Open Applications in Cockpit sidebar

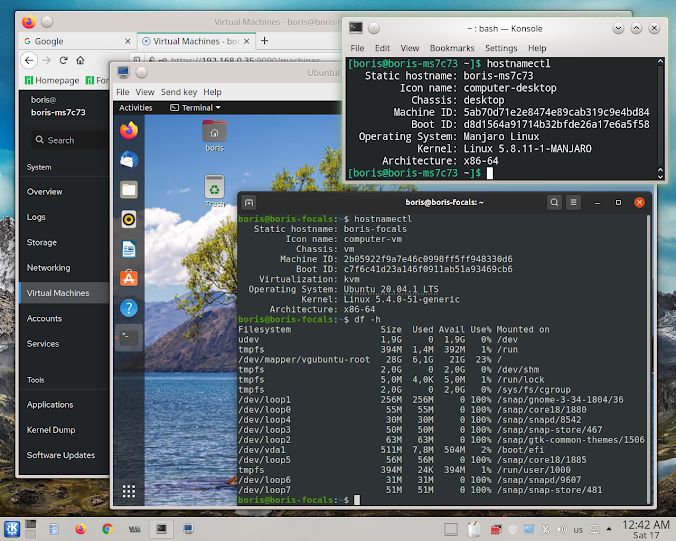pyautogui.click(x=50, y=405)
